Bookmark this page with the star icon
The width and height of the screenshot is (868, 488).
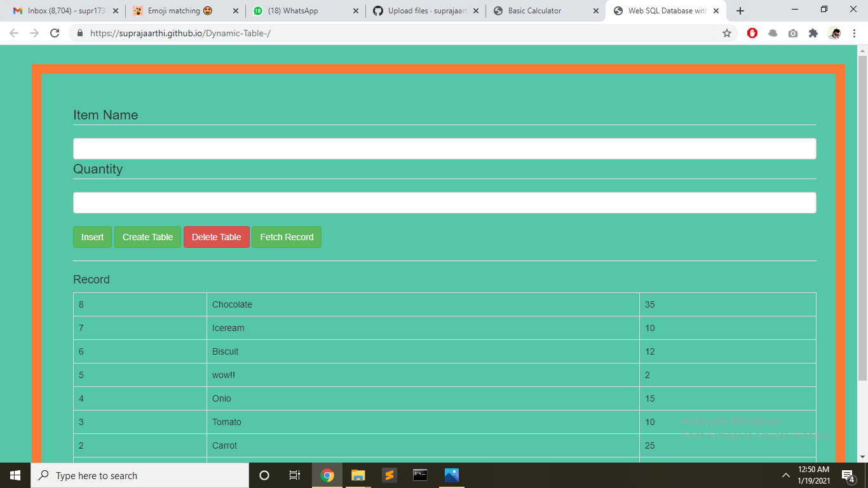(727, 33)
